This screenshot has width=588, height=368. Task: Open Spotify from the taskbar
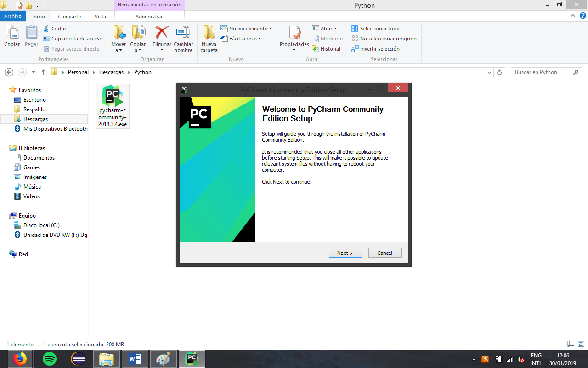(49, 359)
